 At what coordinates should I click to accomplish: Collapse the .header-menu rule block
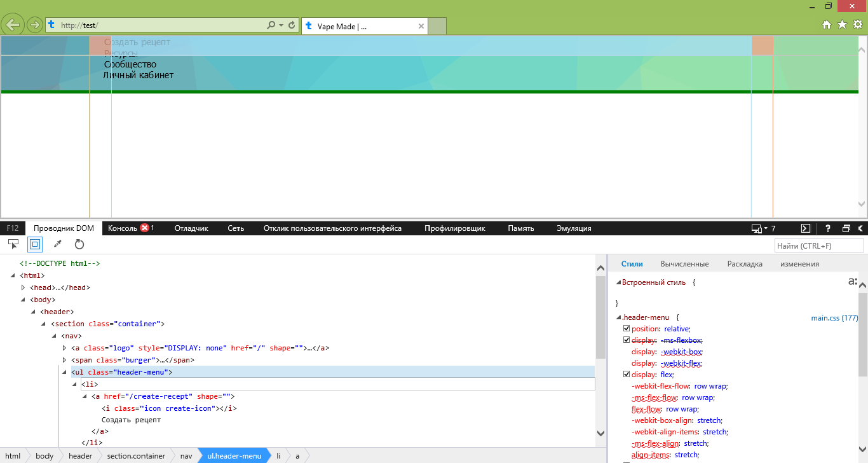click(618, 317)
